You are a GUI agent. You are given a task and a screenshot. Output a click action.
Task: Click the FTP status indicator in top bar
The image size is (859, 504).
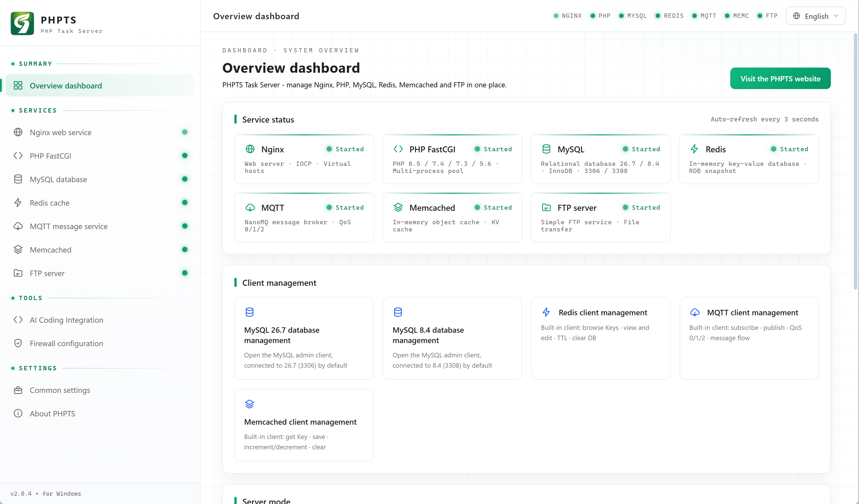(x=767, y=16)
